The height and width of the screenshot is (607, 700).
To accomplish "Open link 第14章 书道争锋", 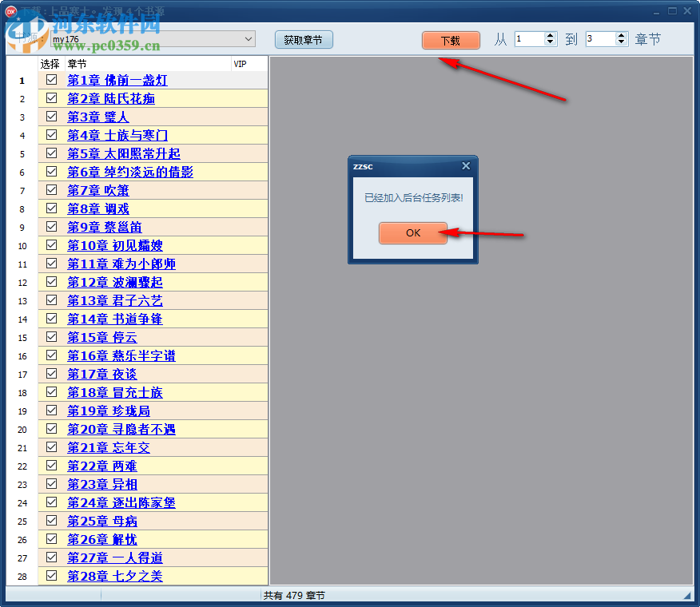I will click(x=115, y=319).
